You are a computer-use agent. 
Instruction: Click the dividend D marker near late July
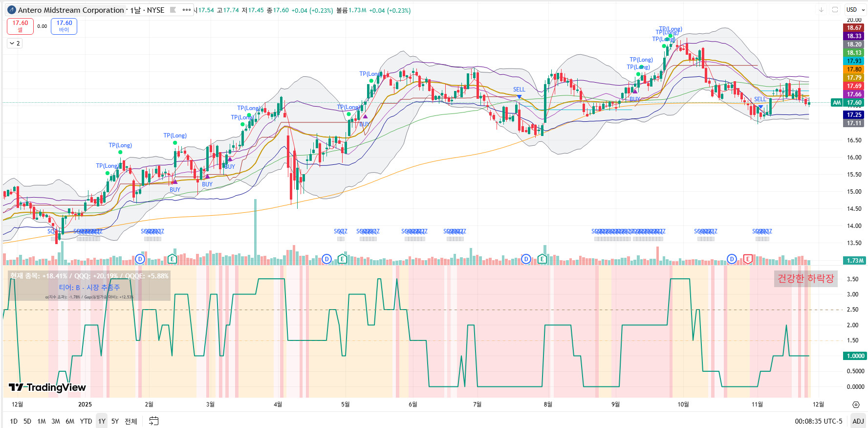[526, 259]
